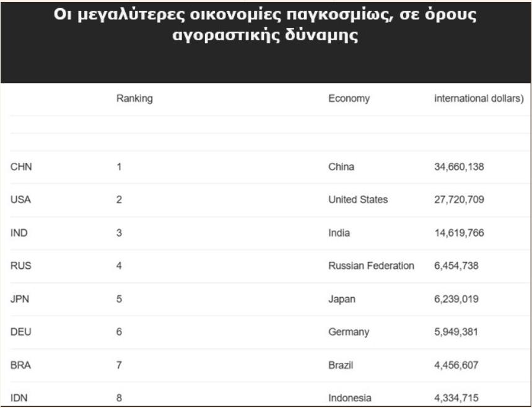Click the value 34,660,138
Viewport: 532px width, 408px height.
459,166
